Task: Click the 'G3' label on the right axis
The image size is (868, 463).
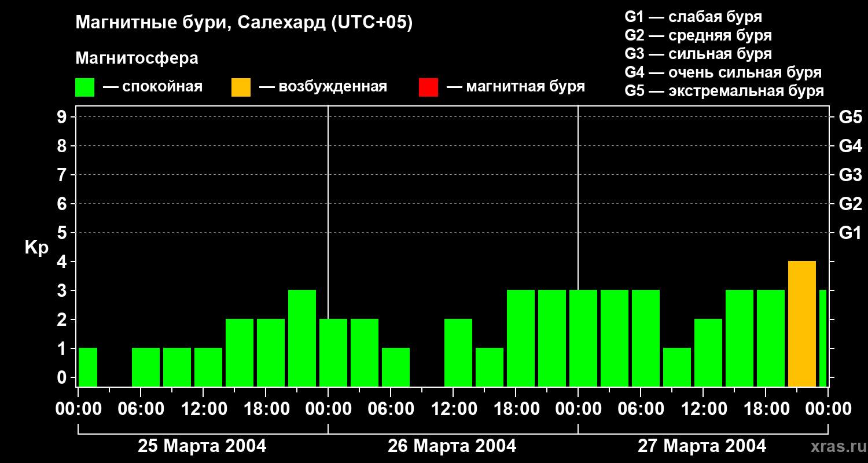Action: [x=851, y=175]
